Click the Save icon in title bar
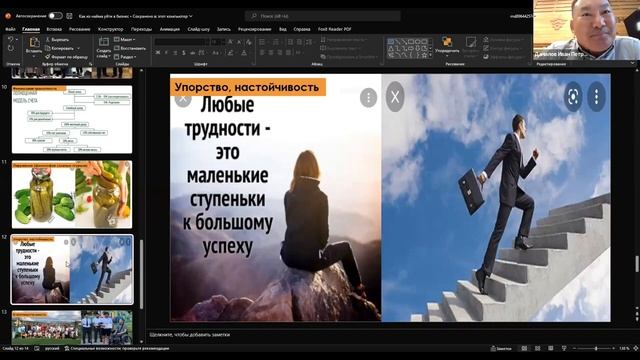 [69, 16]
